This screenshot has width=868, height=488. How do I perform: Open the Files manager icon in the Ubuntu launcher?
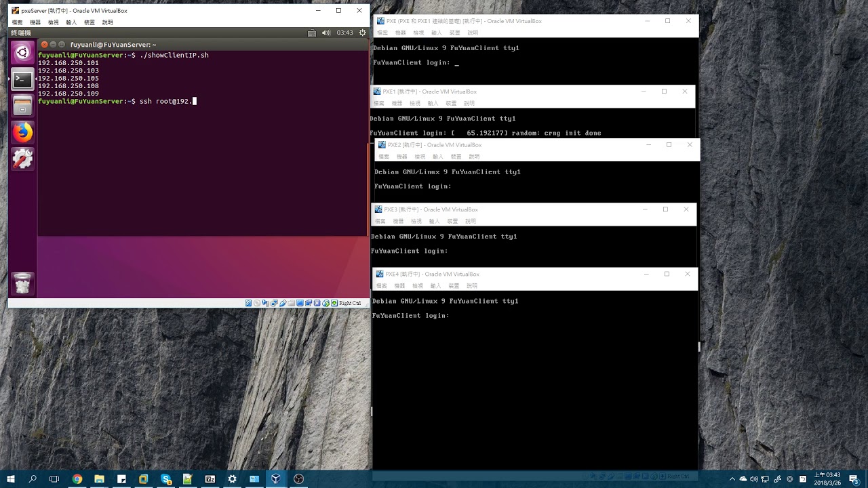click(x=22, y=105)
